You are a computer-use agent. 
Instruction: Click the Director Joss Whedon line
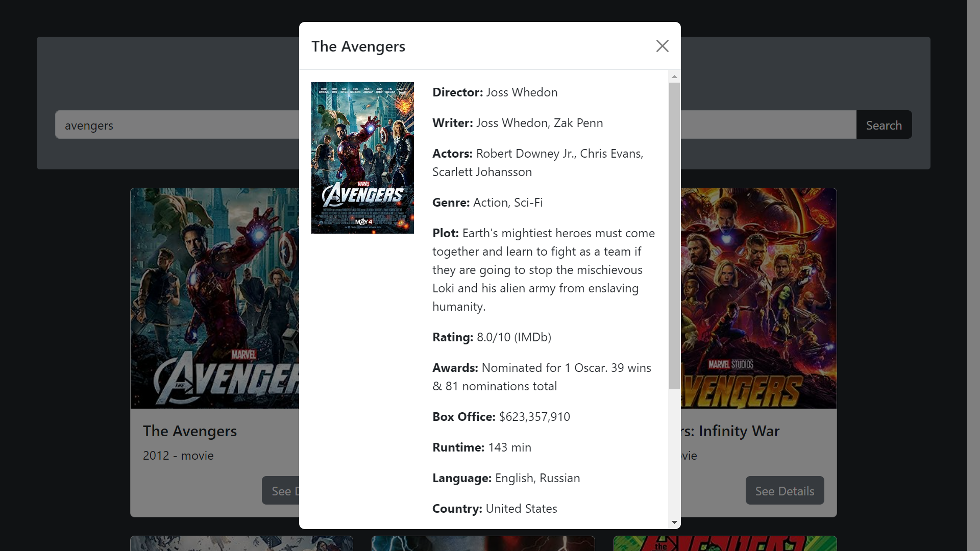tap(495, 92)
